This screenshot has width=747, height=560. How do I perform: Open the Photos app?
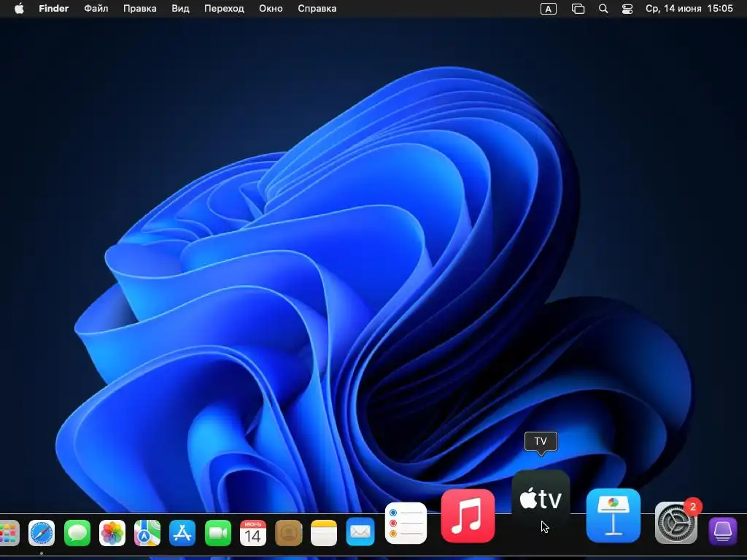click(112, 532)
